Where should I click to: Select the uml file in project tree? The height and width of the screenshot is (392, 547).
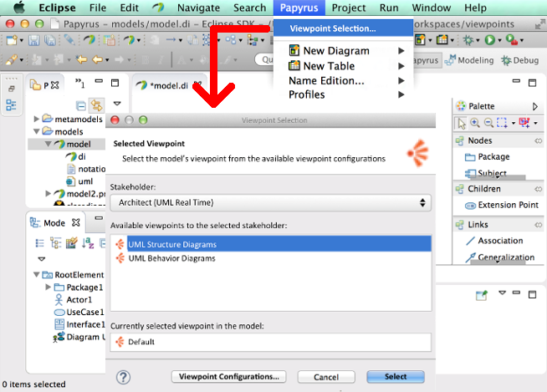tap(79, 181)
